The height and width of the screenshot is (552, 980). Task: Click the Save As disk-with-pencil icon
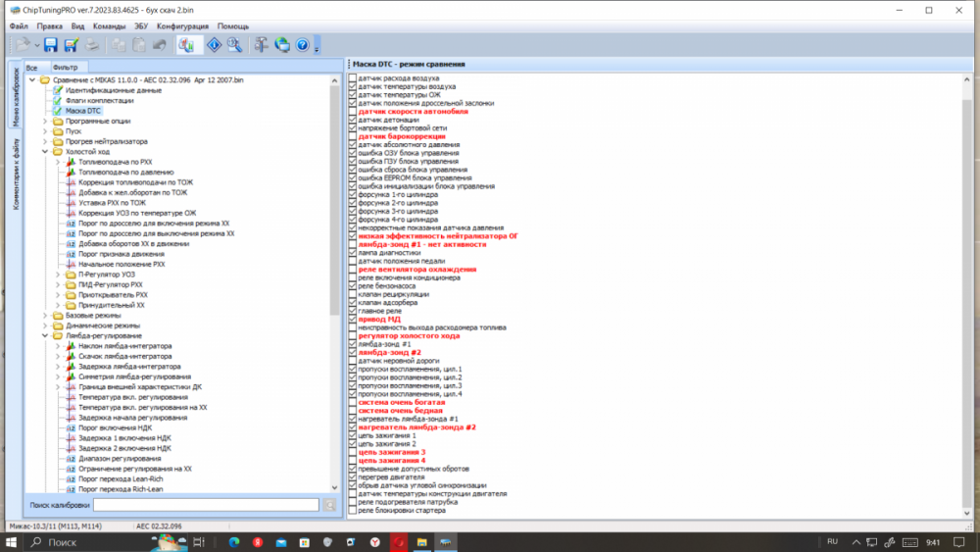[x=72, y=45]
